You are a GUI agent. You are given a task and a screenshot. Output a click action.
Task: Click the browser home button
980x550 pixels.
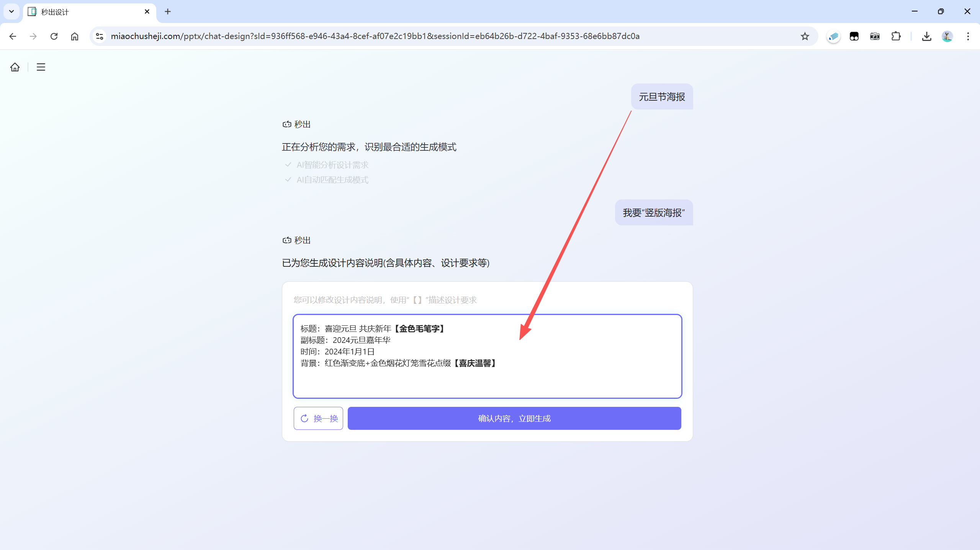pos(75,36)
